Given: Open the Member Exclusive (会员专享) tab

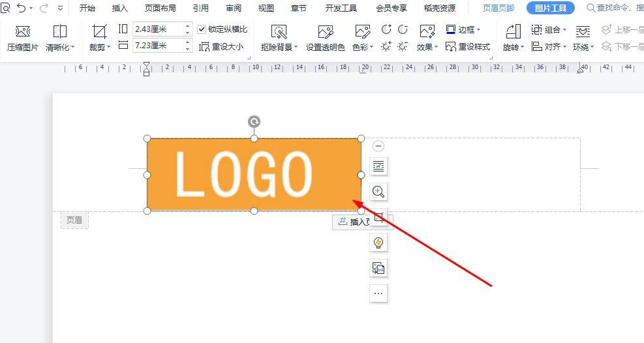Looking at the screenshot, I should tap(391, 8).
